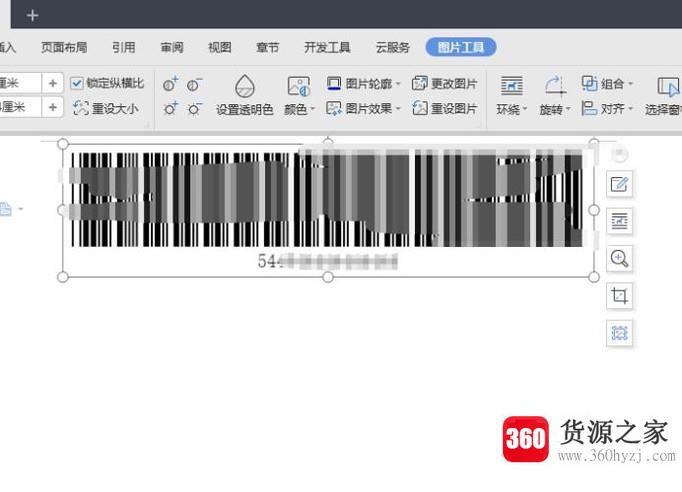Click the floating fit-frame icon below crop
682x492 pixels.
[619, 333]
